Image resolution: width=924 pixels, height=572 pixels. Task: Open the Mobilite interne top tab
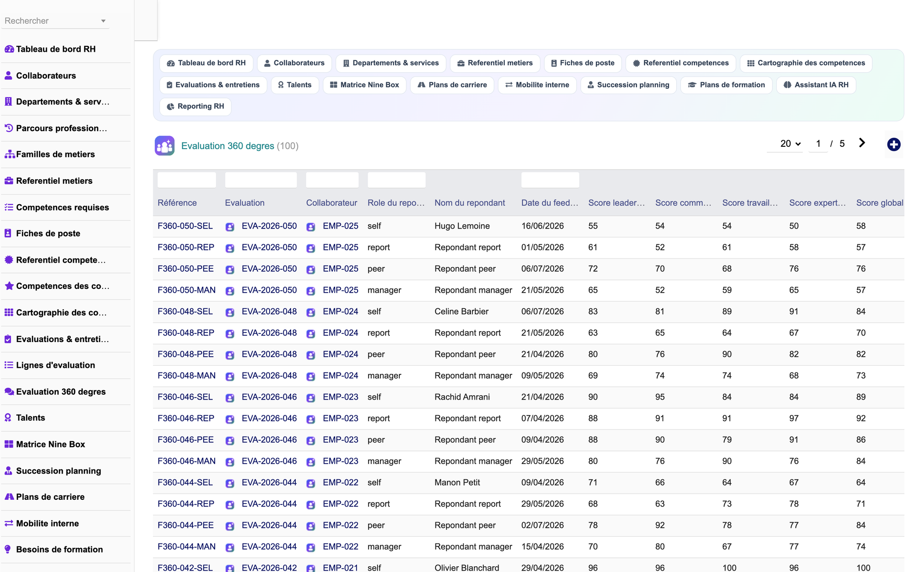coord(537,85)
